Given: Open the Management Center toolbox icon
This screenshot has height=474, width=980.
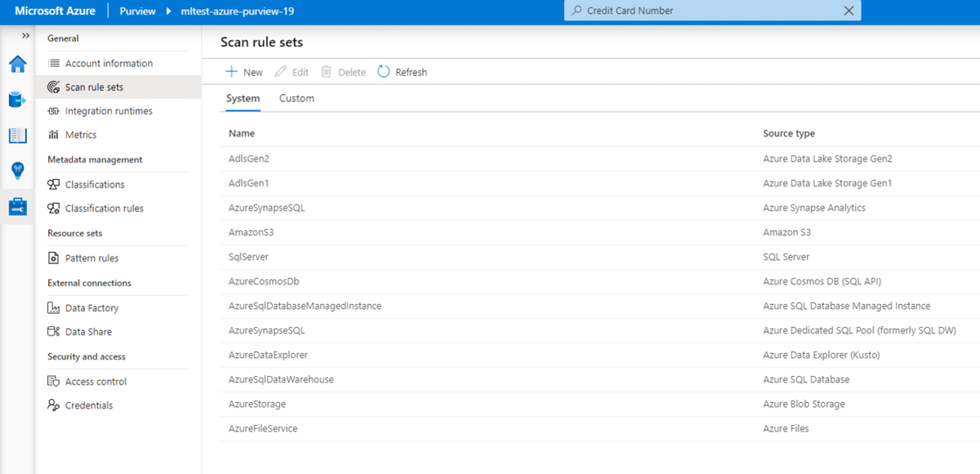Looking at the screenshot, I should click(17, 207).
